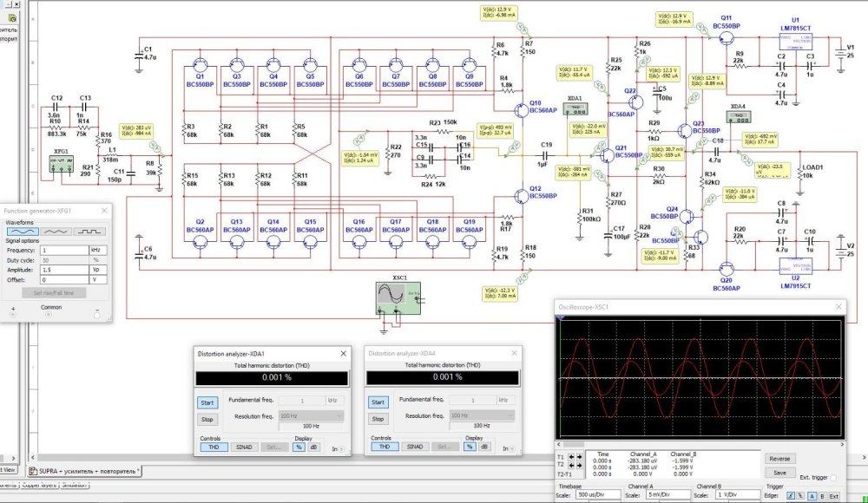
Task: Click the XDA1 distortion analyzer symbol on schematic
Action: coord(575,110)
